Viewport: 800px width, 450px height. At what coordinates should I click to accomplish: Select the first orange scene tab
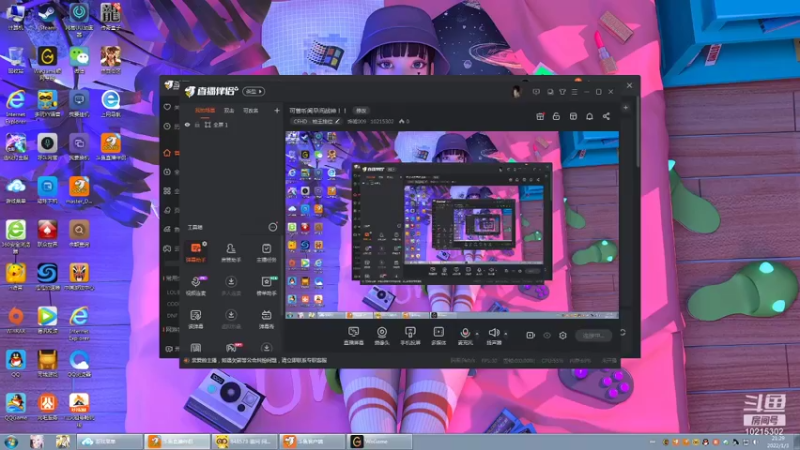coord(205,110)
